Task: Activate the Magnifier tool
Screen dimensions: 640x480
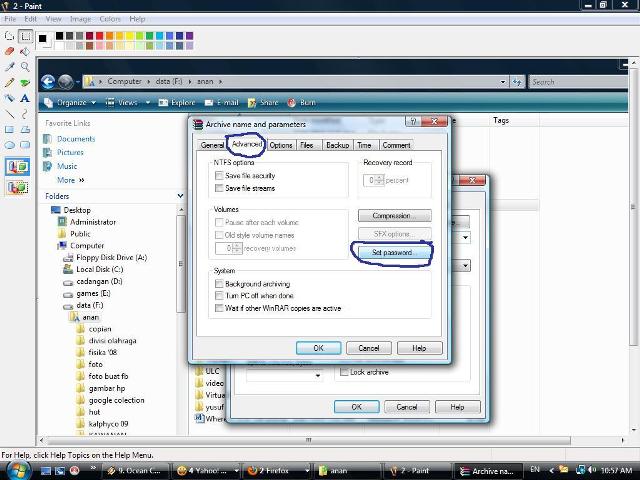Action: tap(25, 67)
